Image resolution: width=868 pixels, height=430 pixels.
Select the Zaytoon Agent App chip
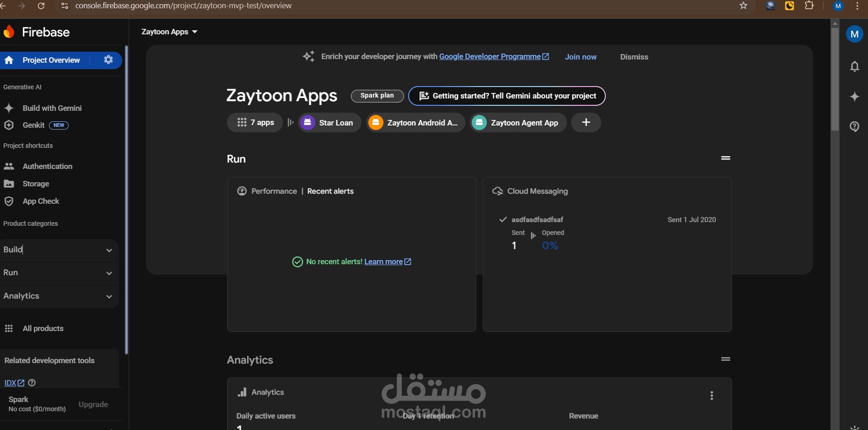point(518,122)
